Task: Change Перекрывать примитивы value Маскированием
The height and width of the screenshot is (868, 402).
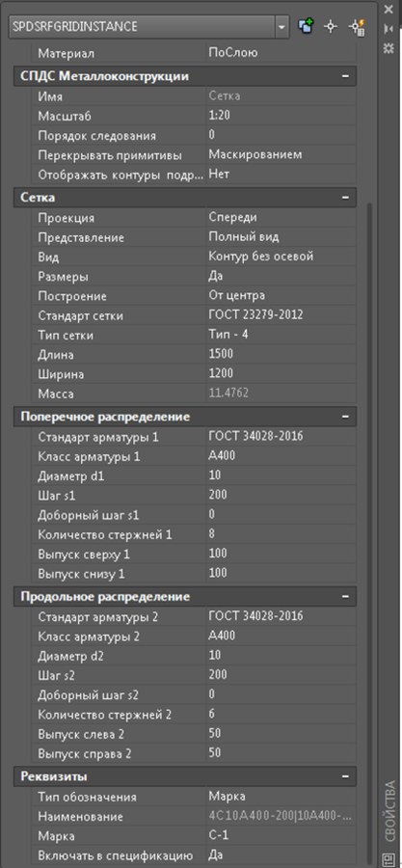Action: pyautogui.click(x=281, y=154)
